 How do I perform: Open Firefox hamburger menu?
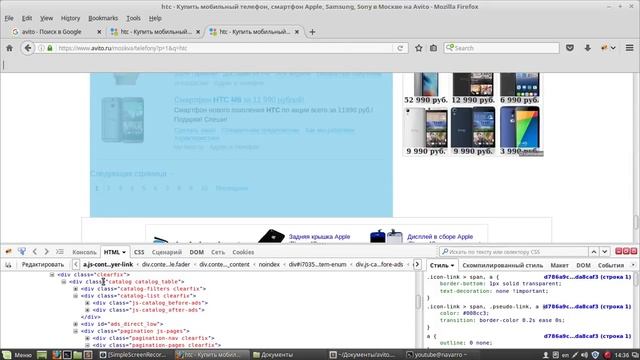[629, 48]
